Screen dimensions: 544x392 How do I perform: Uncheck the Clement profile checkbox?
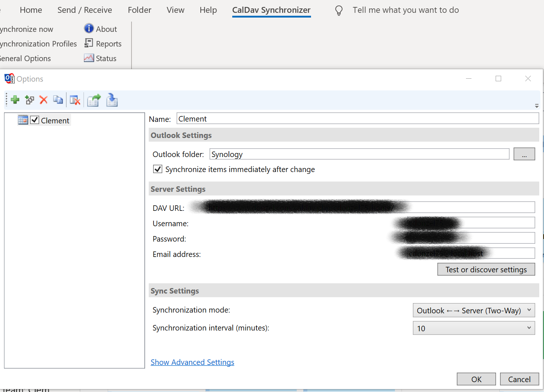(35, 120)
